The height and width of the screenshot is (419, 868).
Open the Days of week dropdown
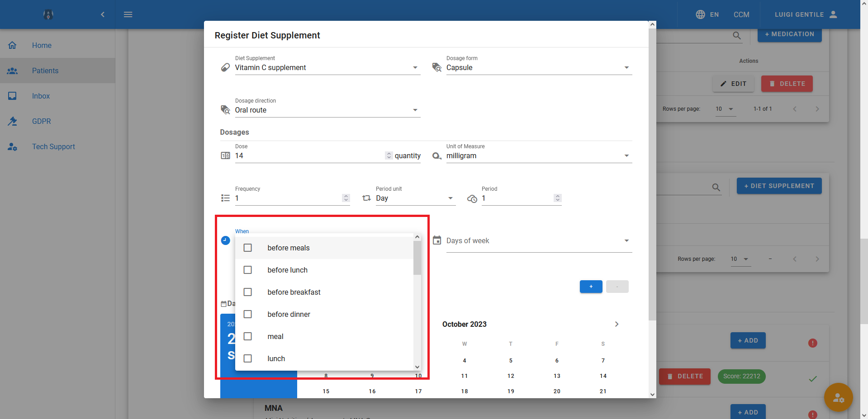[x=626, y=241]
